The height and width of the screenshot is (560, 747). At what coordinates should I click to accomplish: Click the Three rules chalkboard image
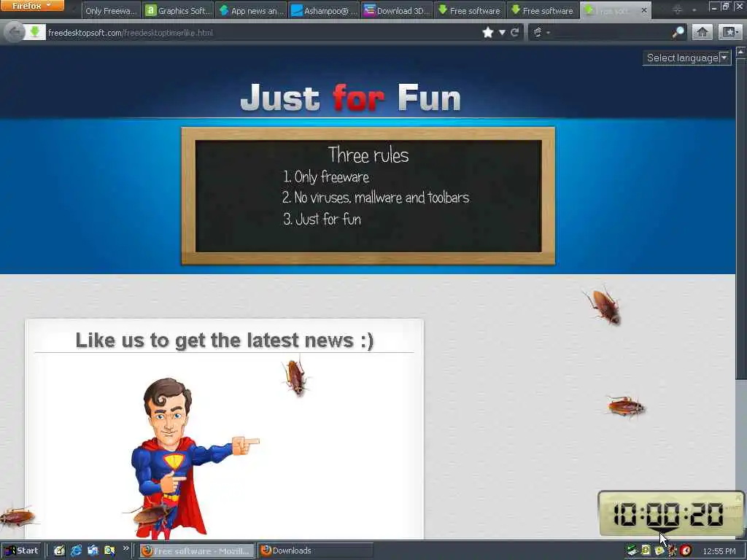click(368, 195)
